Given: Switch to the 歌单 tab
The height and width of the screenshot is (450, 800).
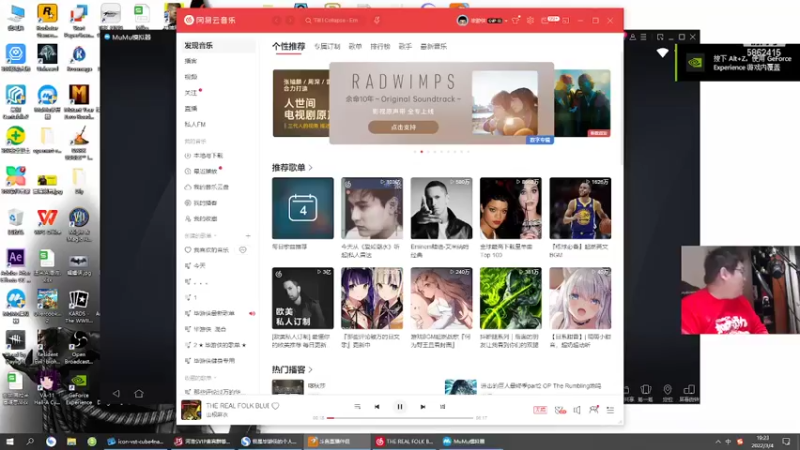Looking at the screenshot, I should coord(355,46).
